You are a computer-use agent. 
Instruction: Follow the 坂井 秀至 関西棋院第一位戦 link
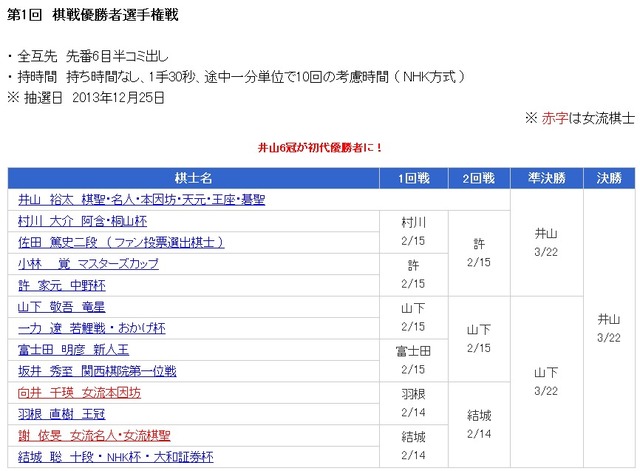(x=97, y=371)
